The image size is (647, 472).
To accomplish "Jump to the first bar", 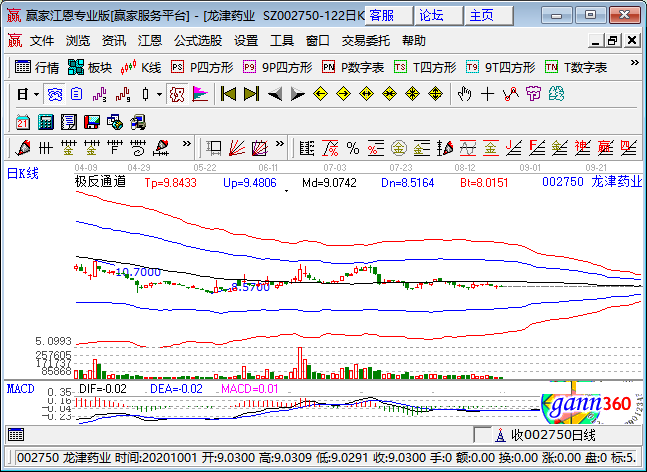I will coord(228,94).
